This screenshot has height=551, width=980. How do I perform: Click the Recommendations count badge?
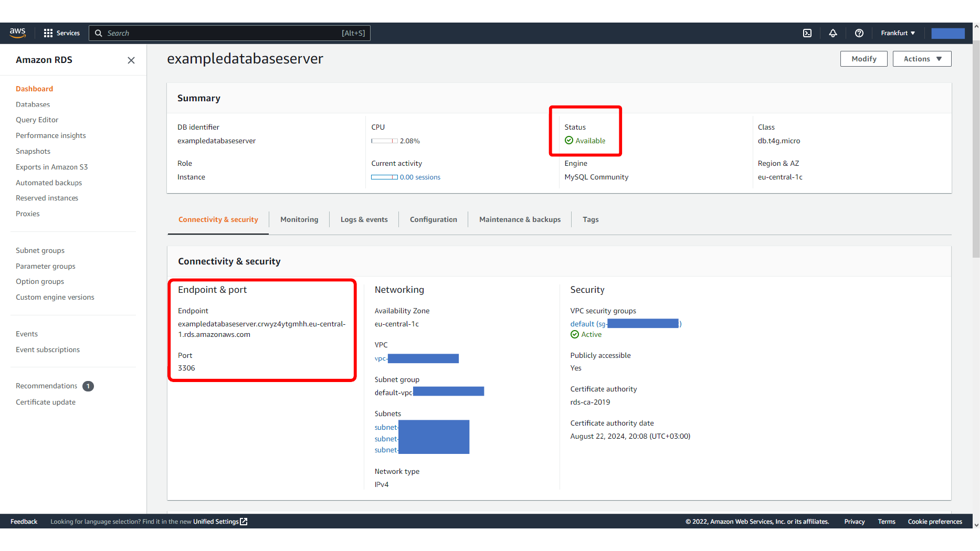[88, 386]
